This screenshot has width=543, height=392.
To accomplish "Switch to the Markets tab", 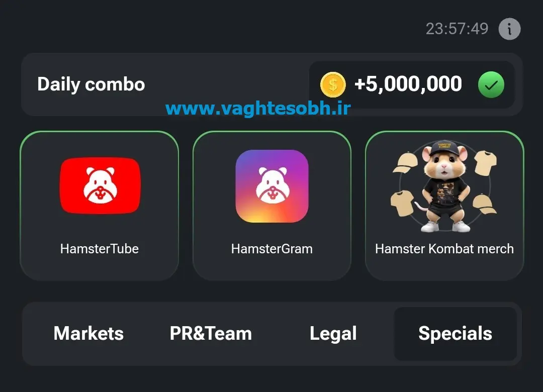I will 88,334.
